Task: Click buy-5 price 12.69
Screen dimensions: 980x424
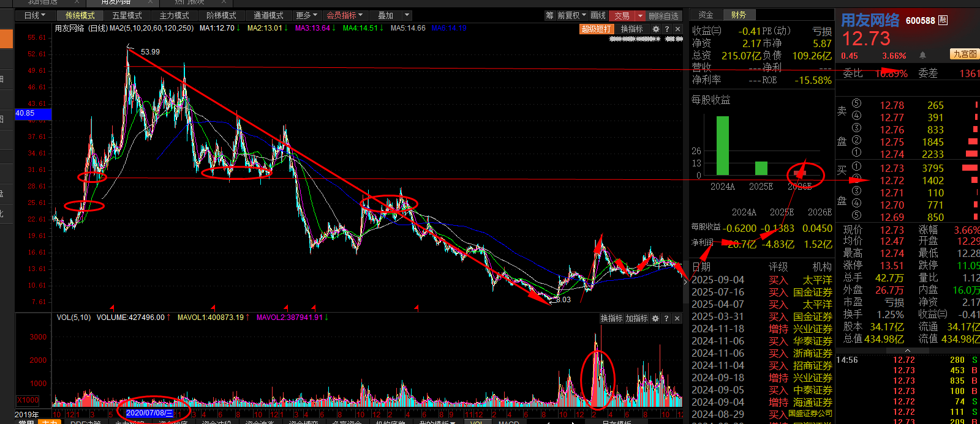Action: 892,217
